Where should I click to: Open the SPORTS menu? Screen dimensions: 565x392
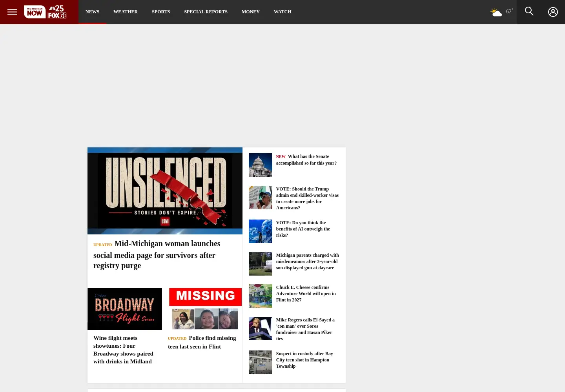click(161, 12)
